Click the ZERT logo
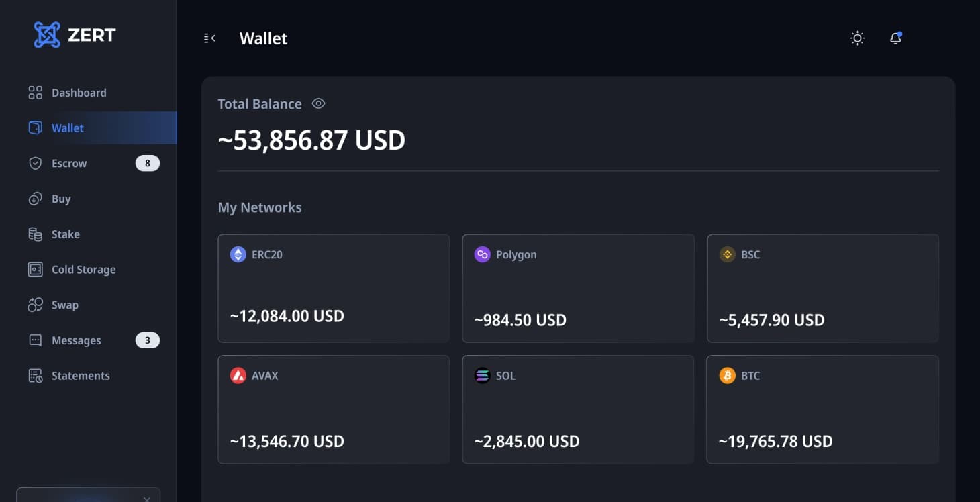 pos(74,34)
